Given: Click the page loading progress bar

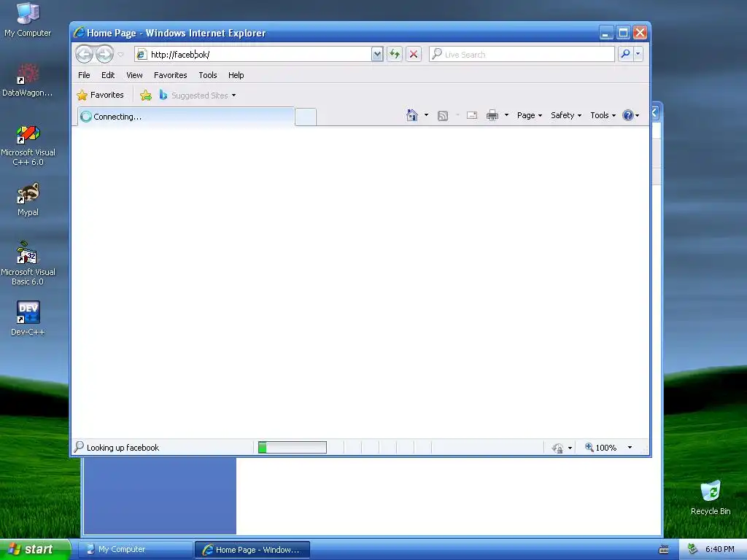Looking at the screenshot, I should click(x=293, y=447).
